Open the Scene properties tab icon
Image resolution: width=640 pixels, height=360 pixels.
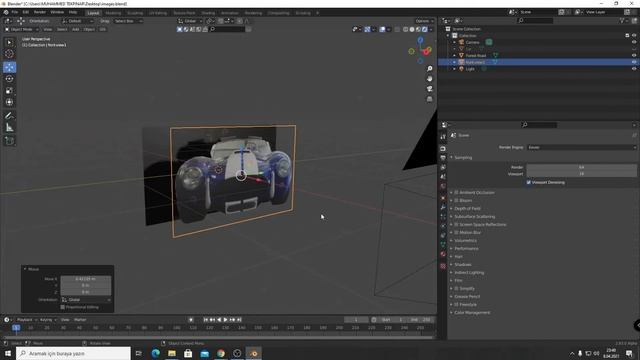pos(443,177)
